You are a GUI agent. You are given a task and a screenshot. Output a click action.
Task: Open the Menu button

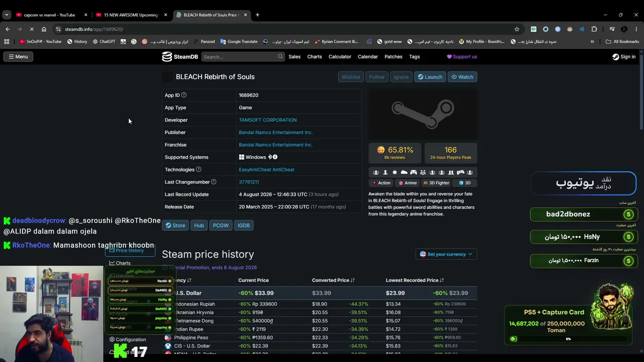pyautogui.click(x=18, y=57)
